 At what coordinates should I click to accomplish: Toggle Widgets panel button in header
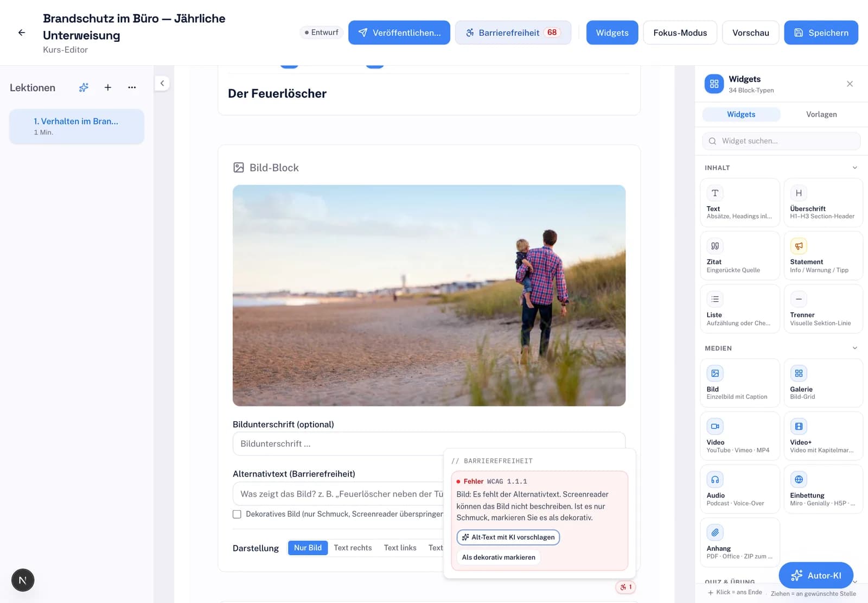(x=612, y=33)
